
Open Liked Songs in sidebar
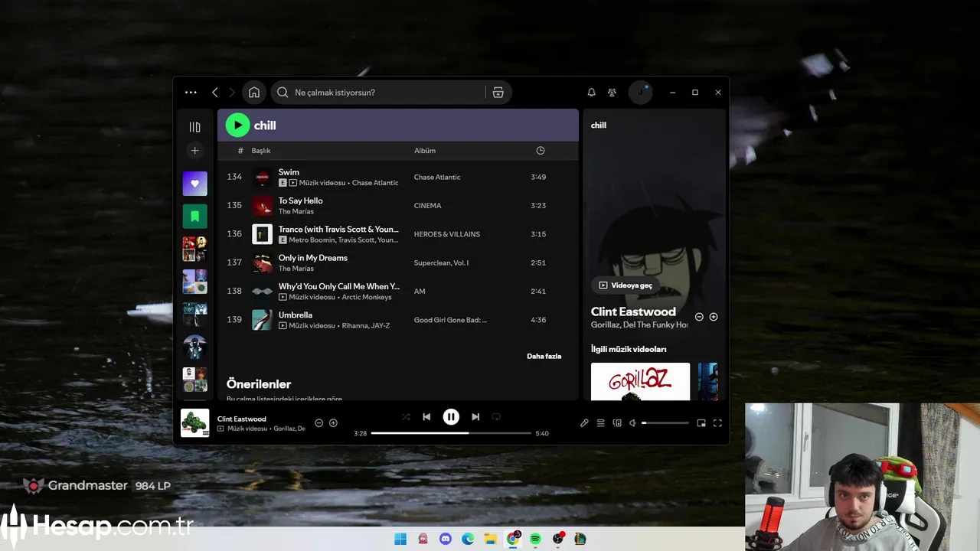click(x=194, y=184)
